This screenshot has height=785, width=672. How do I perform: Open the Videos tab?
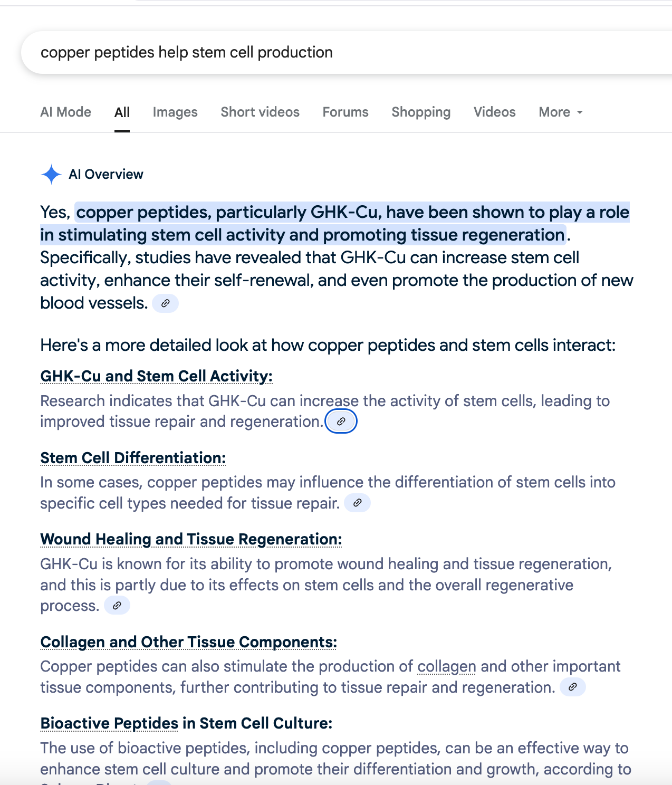[494, 112]
